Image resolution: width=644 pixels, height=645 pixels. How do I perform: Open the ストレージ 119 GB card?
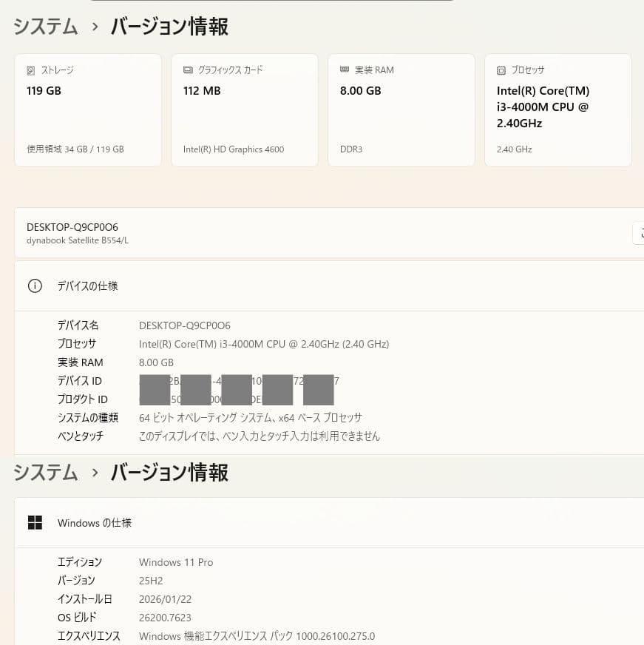(88, 110)
